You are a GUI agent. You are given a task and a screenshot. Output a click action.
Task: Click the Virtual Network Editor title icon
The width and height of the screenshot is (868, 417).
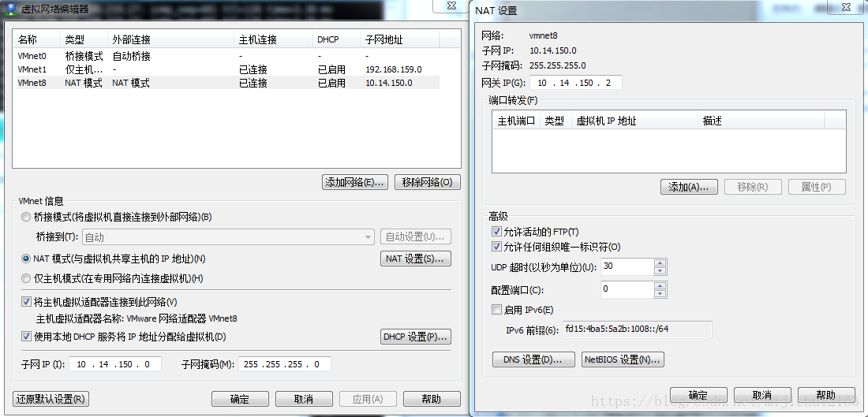(x=10, y=9)
